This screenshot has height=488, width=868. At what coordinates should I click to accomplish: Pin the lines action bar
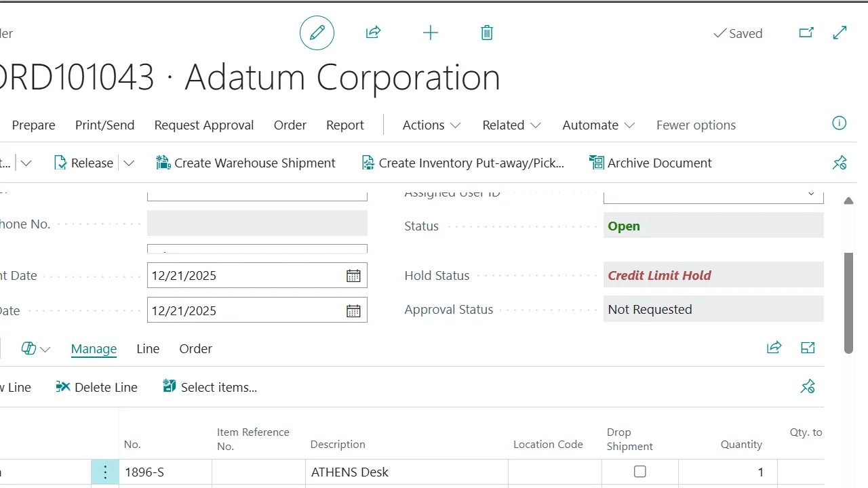point(808,386)
